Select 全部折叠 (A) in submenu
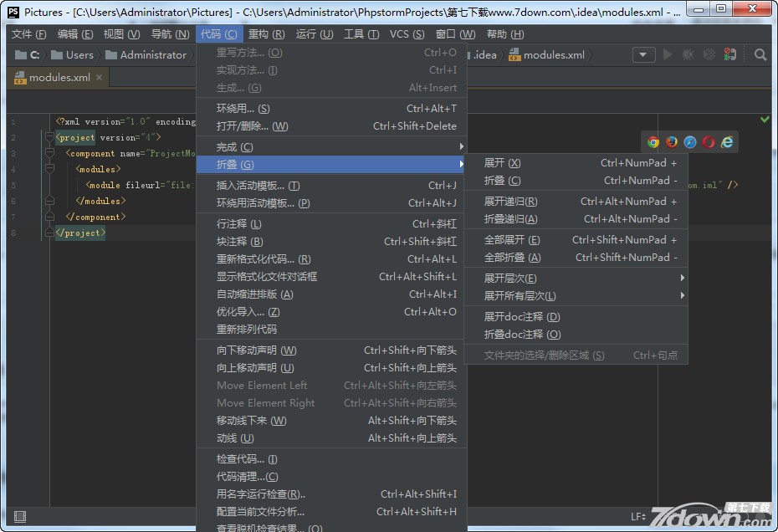 point(512,258)
